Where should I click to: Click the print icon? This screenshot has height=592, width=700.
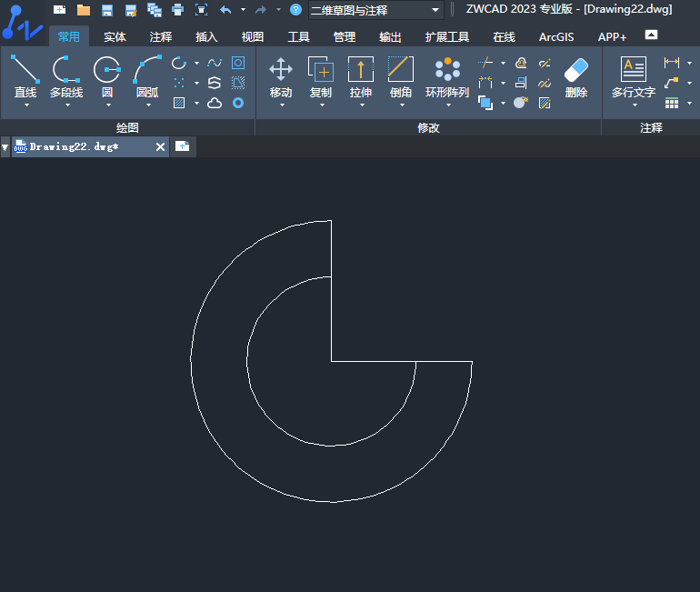tap(177, 10)
